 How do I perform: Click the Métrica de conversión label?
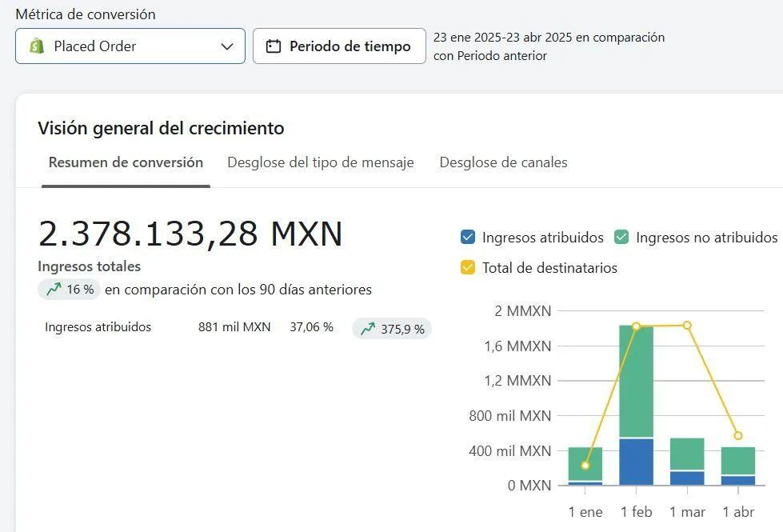click(86, 14)
